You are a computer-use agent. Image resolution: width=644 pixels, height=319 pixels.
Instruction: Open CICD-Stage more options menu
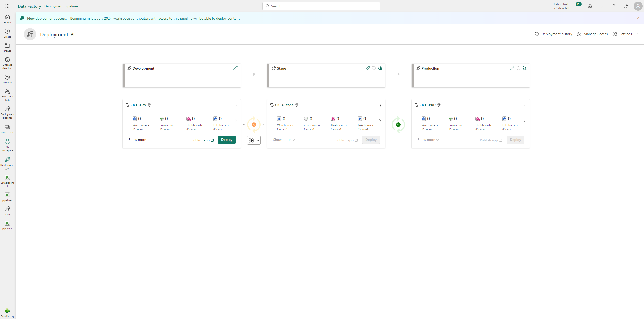380,105
